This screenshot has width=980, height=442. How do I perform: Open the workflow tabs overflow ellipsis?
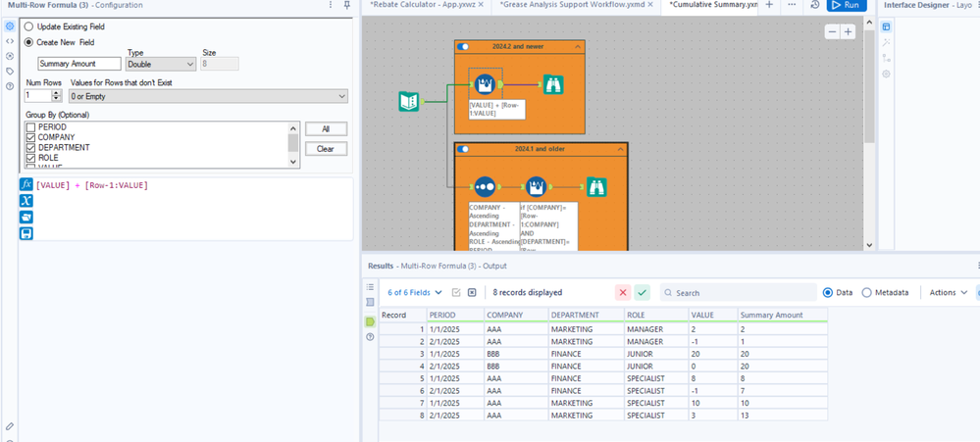pos(792,4)
